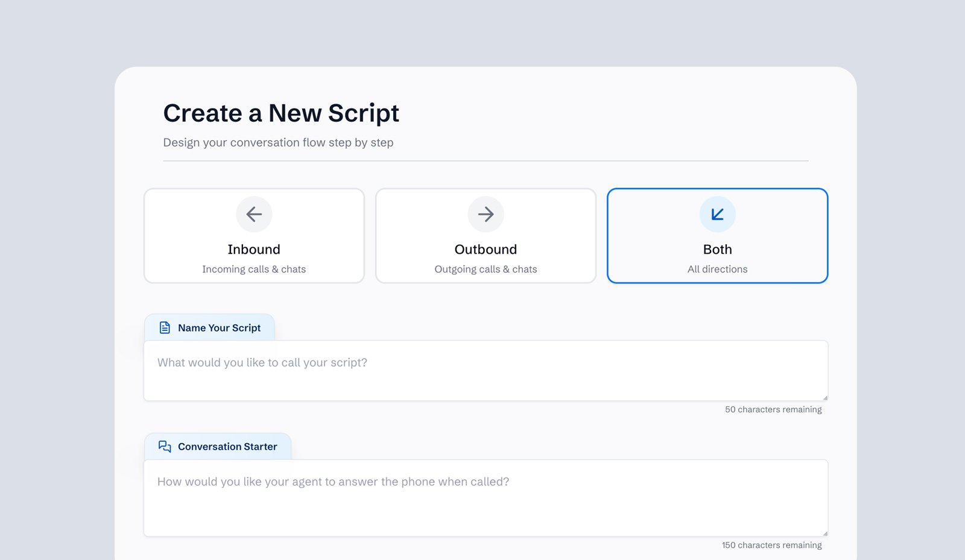965x560 pixels.
Task: Click the "Outgoing calls & chats" description
Action: pyautogui.click(x=486, y=269)
